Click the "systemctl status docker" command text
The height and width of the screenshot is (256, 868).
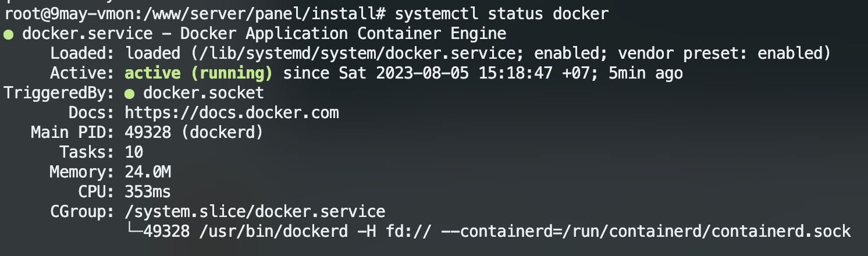click(x=501, y=13)
